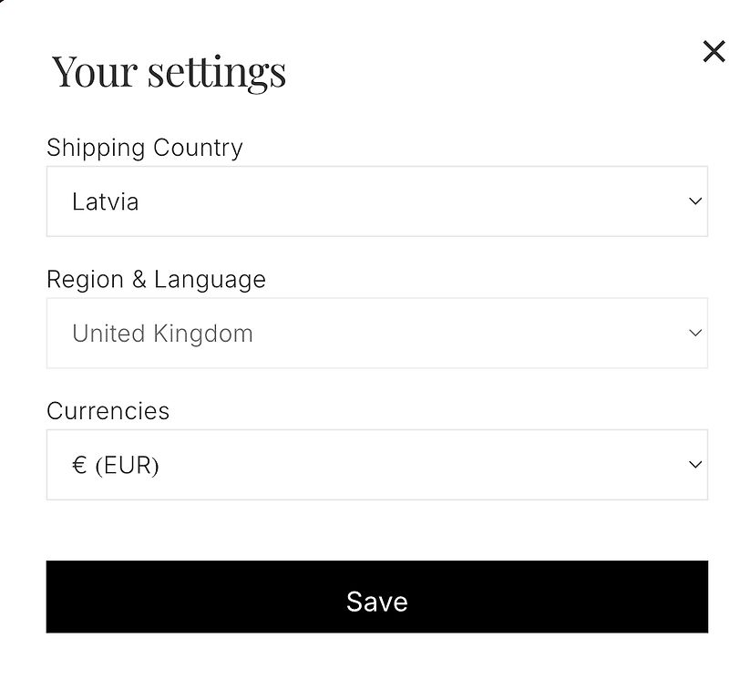
Task: Click the white "Save" text label
Action: 376,602
